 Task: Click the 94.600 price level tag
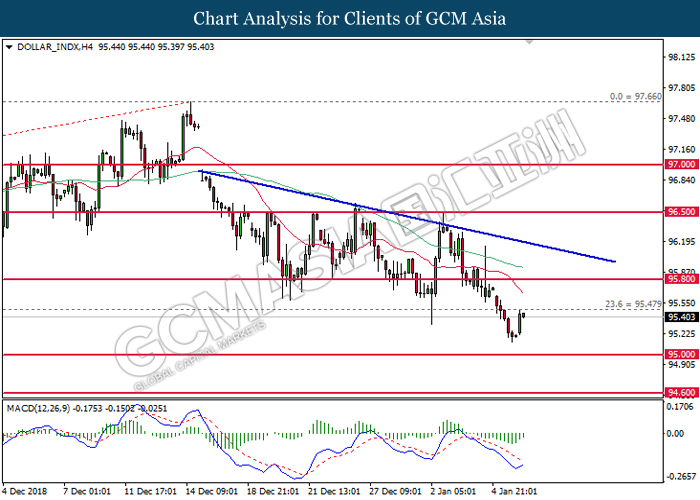click(681, 393)
